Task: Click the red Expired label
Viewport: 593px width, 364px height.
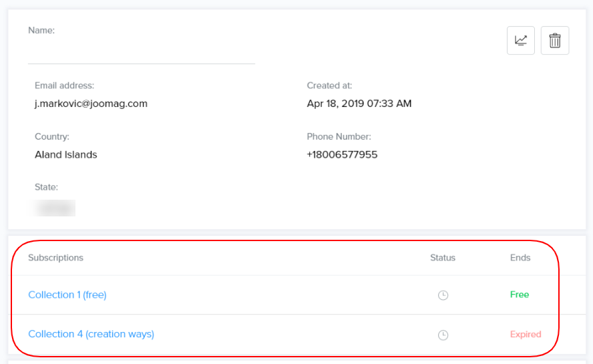Action: pyautogui.click(x=526, y=334)
